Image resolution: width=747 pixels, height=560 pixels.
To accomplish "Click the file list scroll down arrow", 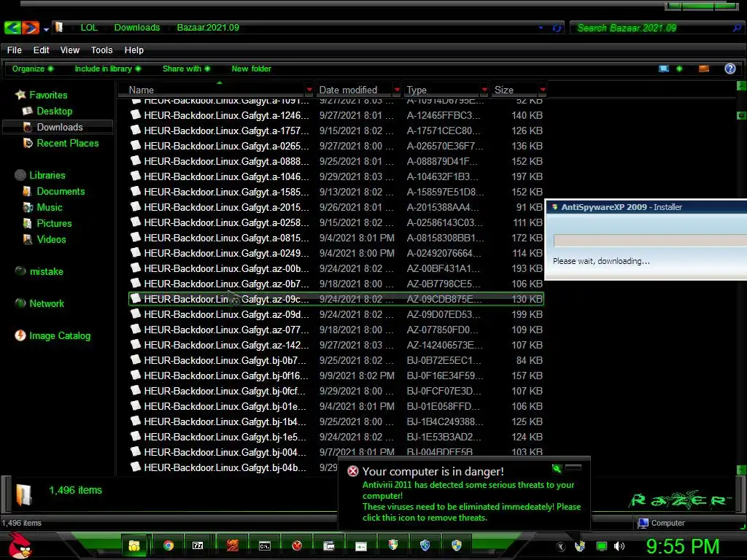I will pos(741,470).
